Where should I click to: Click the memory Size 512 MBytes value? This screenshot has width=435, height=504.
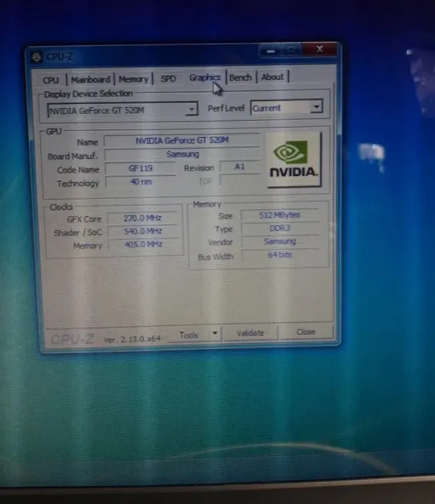tap(280, 215)
